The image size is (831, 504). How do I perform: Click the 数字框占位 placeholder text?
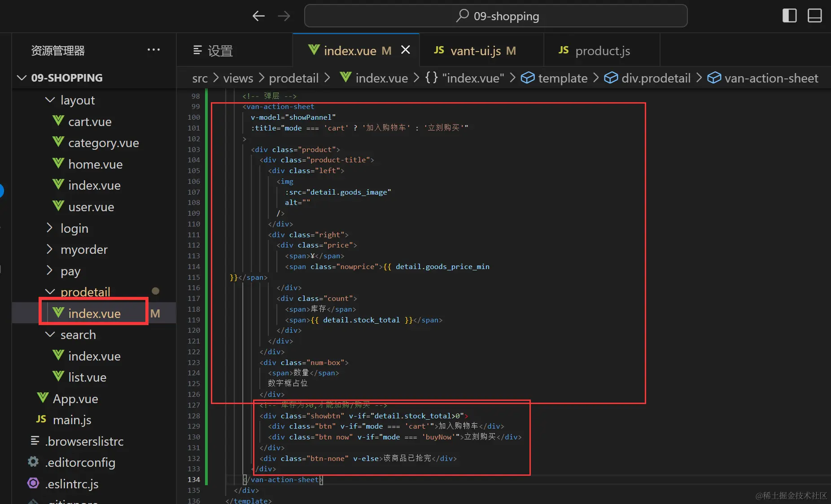pyautogui.click(x=288, y=383)
